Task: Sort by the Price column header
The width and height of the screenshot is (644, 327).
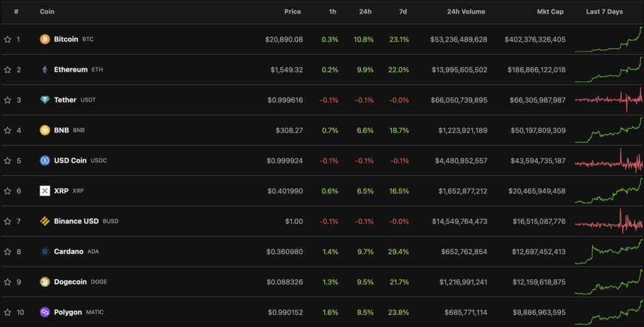Action: pos(292,11)
